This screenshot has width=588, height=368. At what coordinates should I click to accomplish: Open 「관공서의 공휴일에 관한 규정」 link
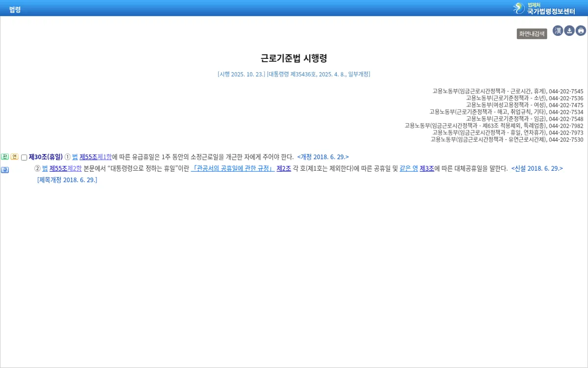click(233, 168)
